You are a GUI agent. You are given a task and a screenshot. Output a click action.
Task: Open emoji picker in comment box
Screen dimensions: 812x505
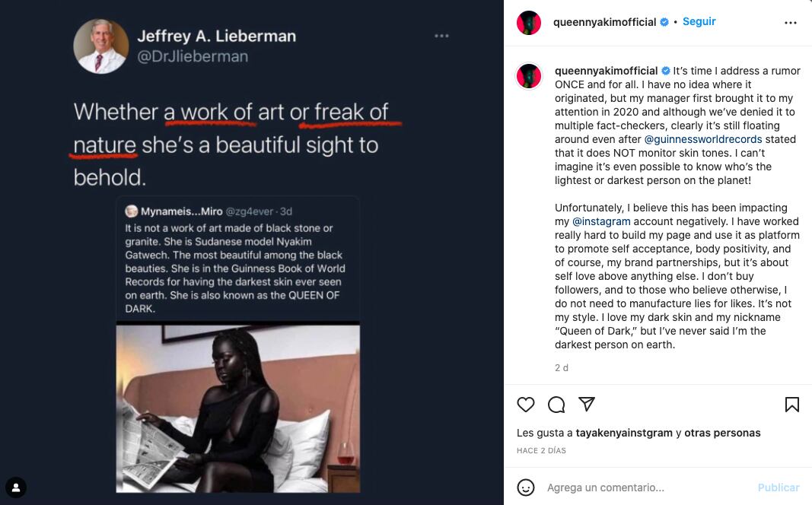tap(526, 488)
